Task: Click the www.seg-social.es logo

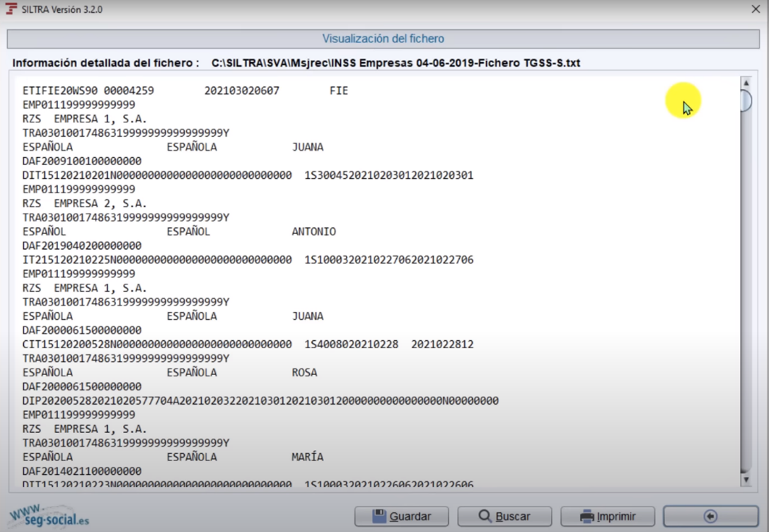Action: pyautogui.click(x=48, y=516)
